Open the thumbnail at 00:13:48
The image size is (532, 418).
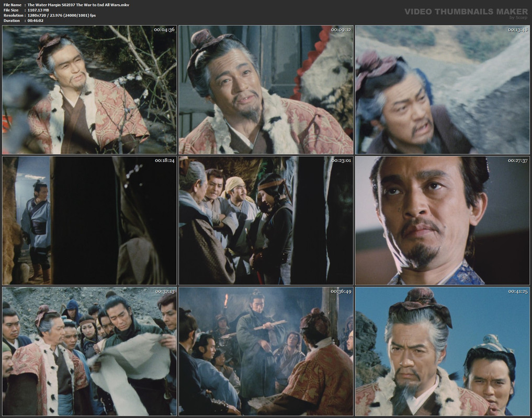pos(443,90)
